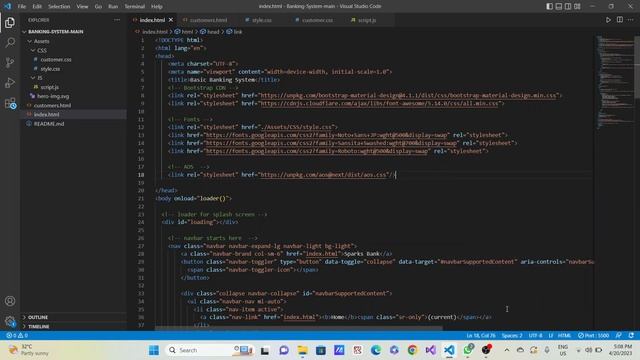
Task: Toggle the primary side bar visibility
Action: tap(549, 6)
